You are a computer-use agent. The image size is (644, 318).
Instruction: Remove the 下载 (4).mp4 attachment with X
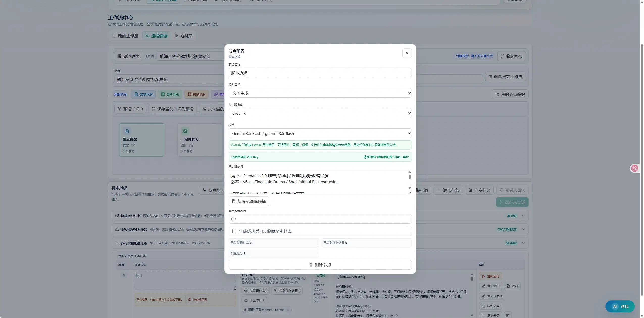(x=288, y=310)
